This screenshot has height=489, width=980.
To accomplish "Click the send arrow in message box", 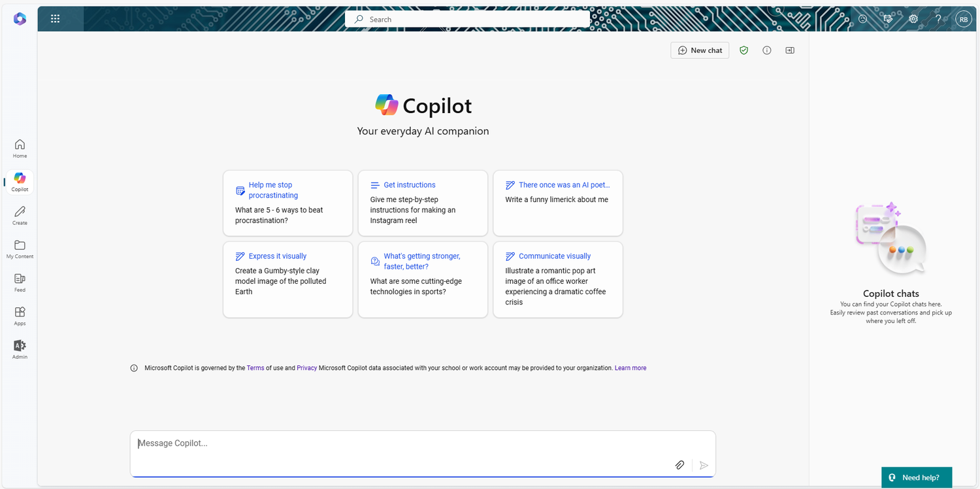I will 704,465.
